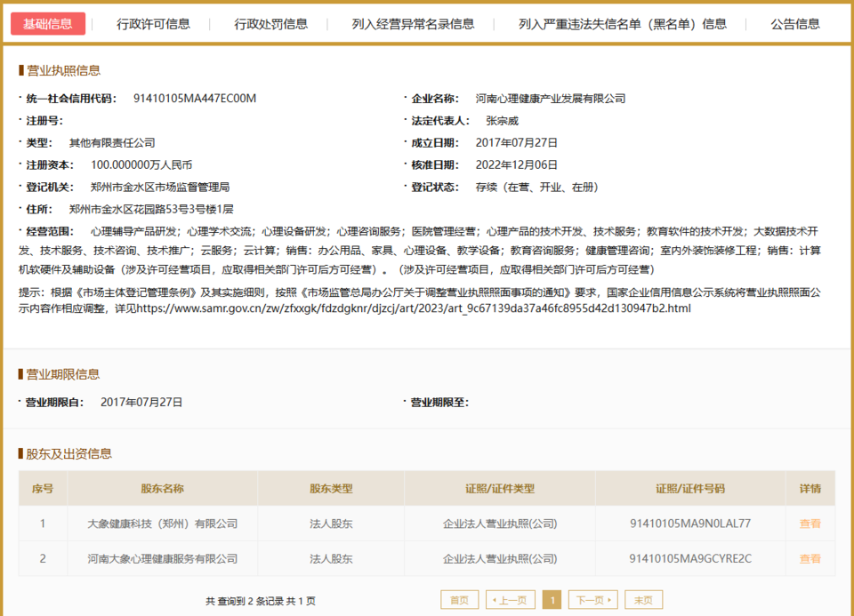Click 下一页 next page button
Viewport: 854px width, 616px height.
coord(592,600)
